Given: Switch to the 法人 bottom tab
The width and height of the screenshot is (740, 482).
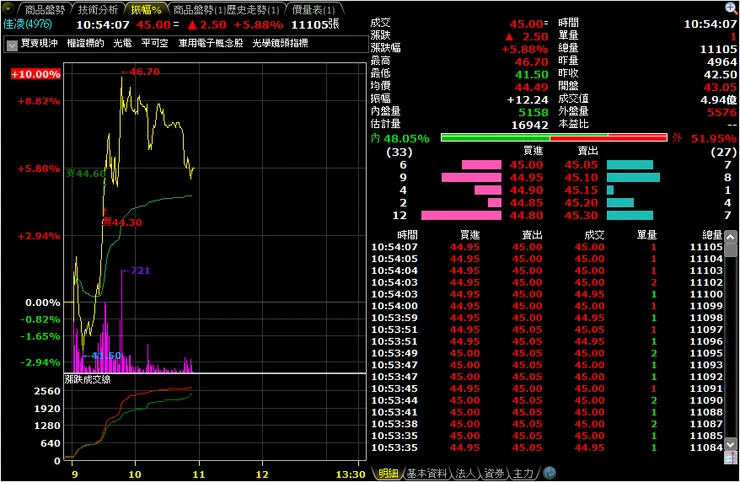Looking at the screenshot, I should click(465, 473).
